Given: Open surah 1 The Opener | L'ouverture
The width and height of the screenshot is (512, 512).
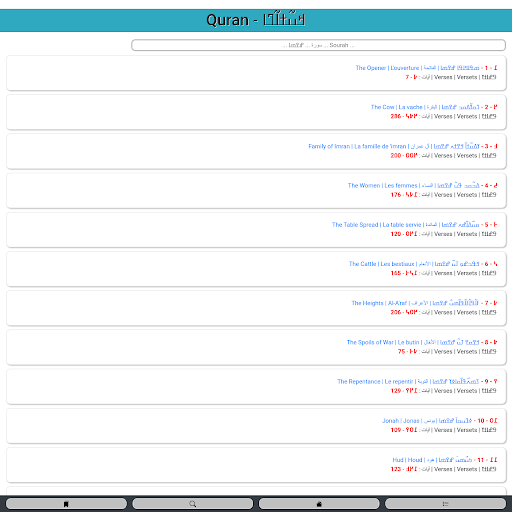Looking at the screenshot, I should (x=426, y=68).
